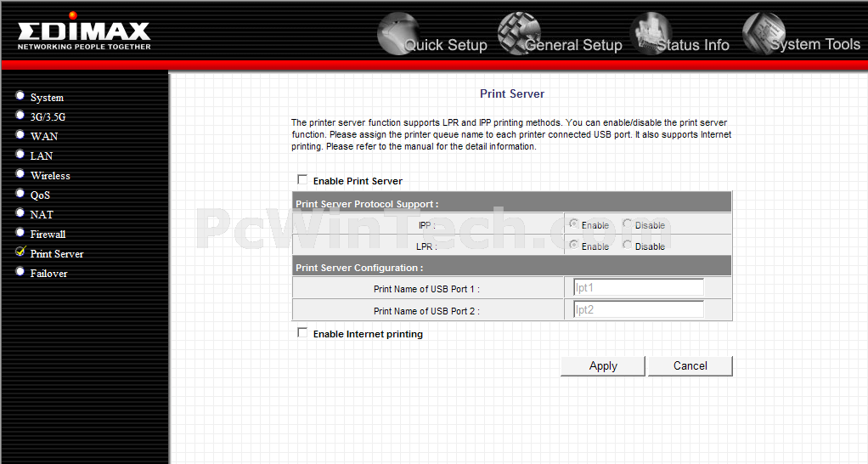The width and height of the screenshot is (868, 464).
Task: Open the LAN settings link
Action: tap(42, 156)
